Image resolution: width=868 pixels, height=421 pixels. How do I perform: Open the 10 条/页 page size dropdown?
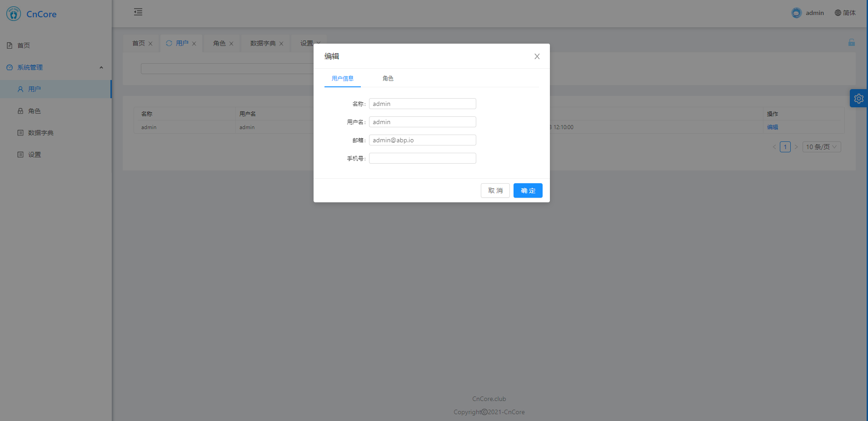coord(821,147)
